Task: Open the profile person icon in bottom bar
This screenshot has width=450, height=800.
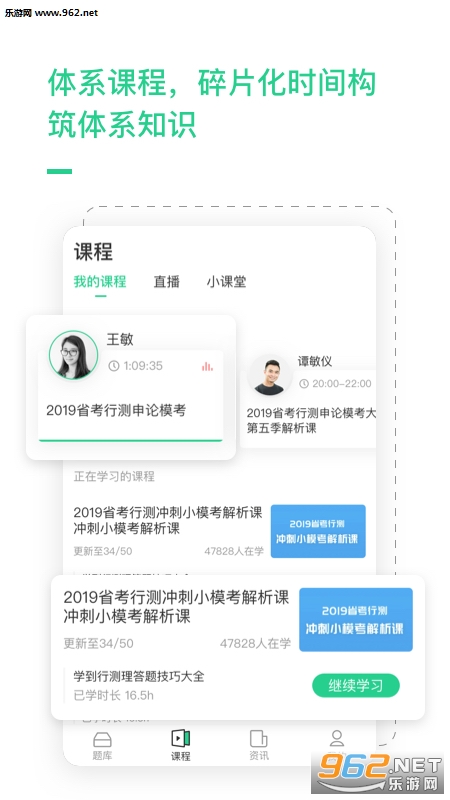Action: coord(337,738)
